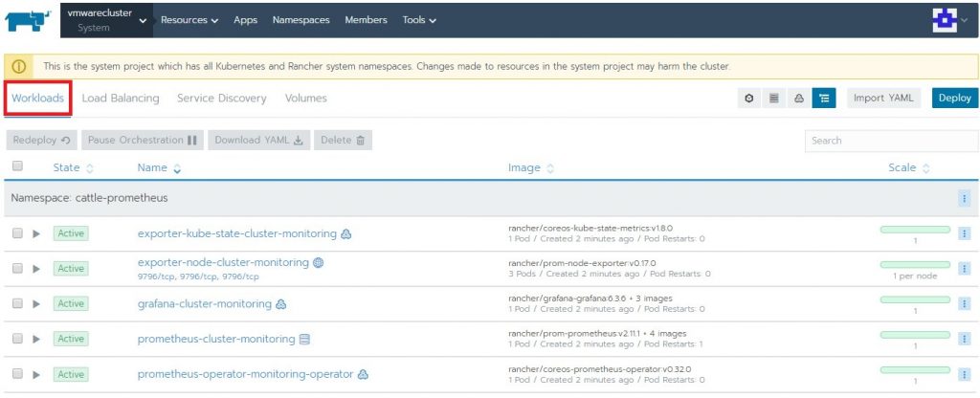Open the Members menu item
Image resolution: width=980 pixels, height=398 pixels.
pos(367,20)
